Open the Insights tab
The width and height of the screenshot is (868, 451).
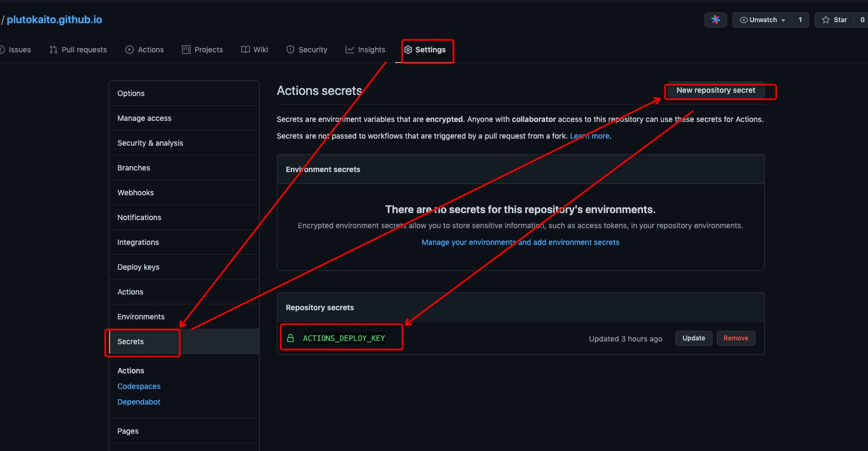click(365, 50)
